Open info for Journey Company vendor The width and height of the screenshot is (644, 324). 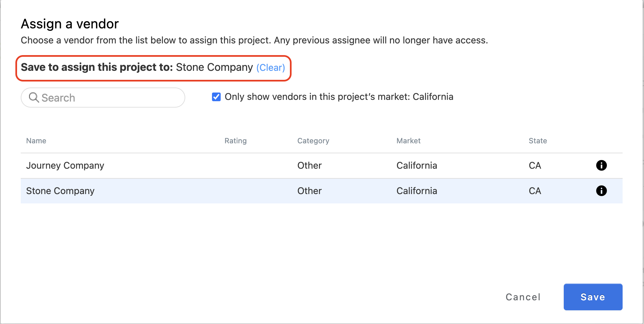[601, 165]
